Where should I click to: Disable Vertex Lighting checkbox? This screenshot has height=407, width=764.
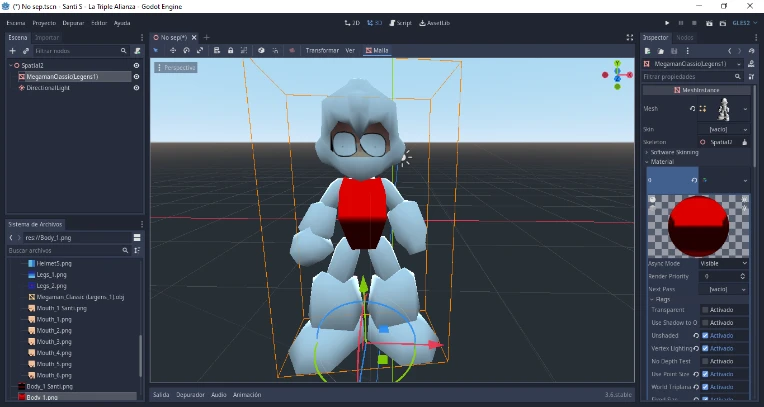pyautogui.click(x=705, y=349)
